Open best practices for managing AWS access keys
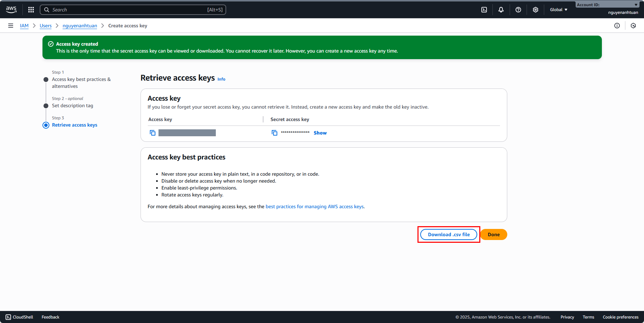The height and width of the screenshot is (323, 644). click(x=315, y=206)
